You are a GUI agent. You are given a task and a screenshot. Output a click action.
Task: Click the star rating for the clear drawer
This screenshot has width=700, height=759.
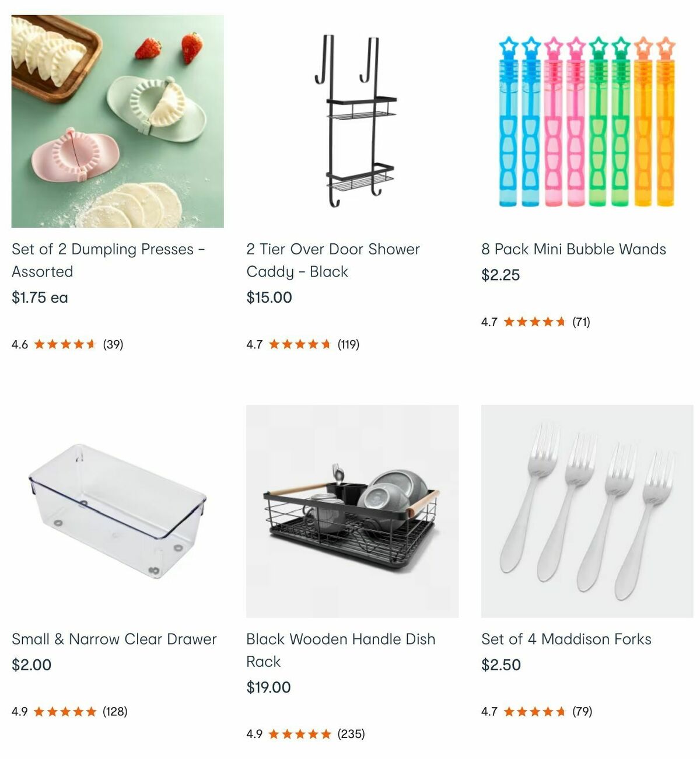coord(66,711)
